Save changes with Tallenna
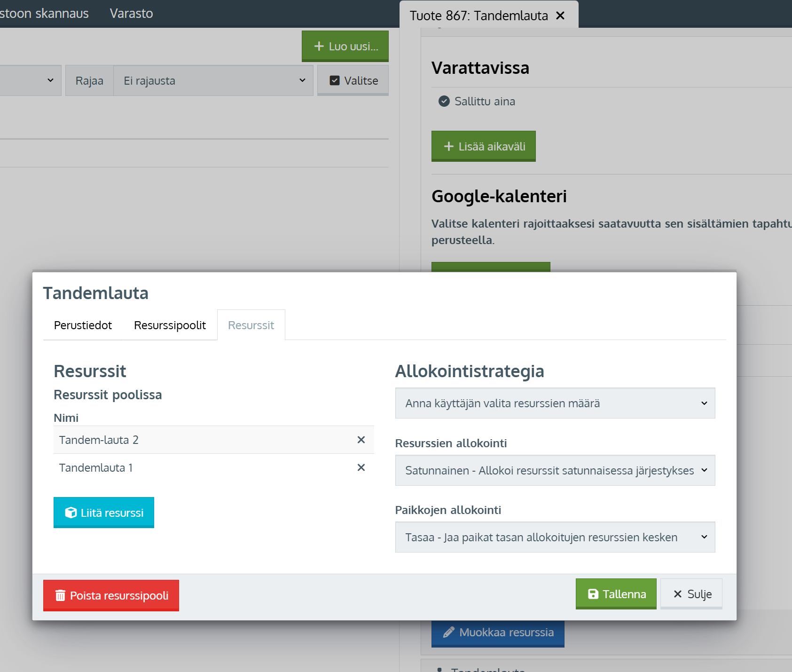 click(x=616, y=594)
